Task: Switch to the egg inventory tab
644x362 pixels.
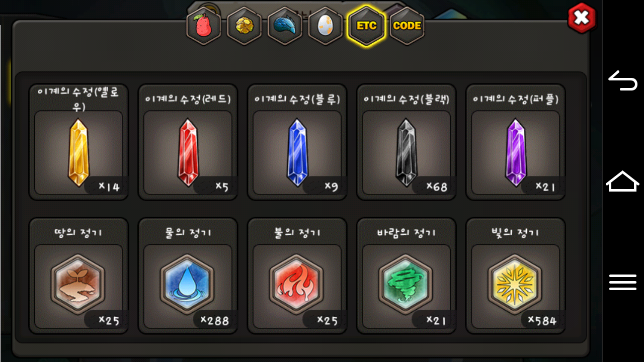Action: (x=326, y=26)
